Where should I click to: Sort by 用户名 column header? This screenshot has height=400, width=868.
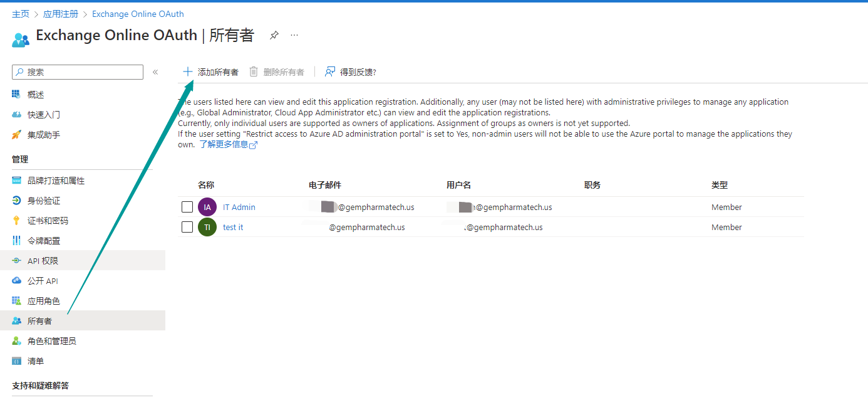(x=458, y=185)
